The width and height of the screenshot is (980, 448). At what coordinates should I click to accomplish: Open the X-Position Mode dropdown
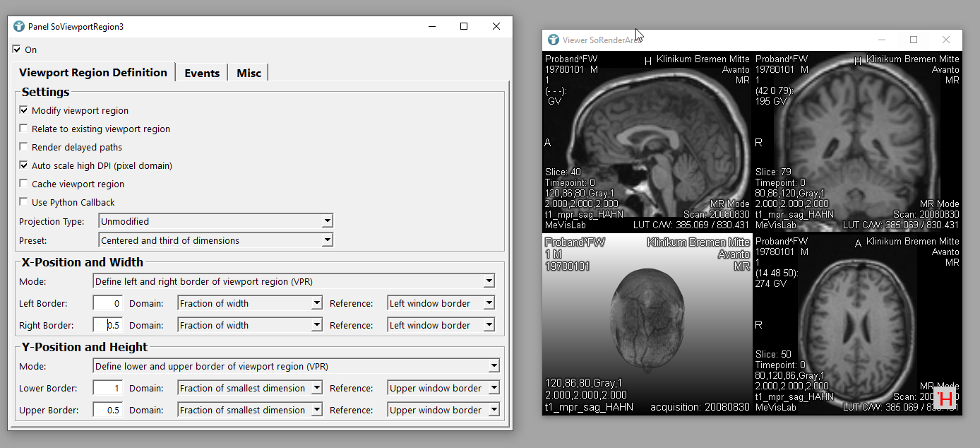click(x=294, y=281)
